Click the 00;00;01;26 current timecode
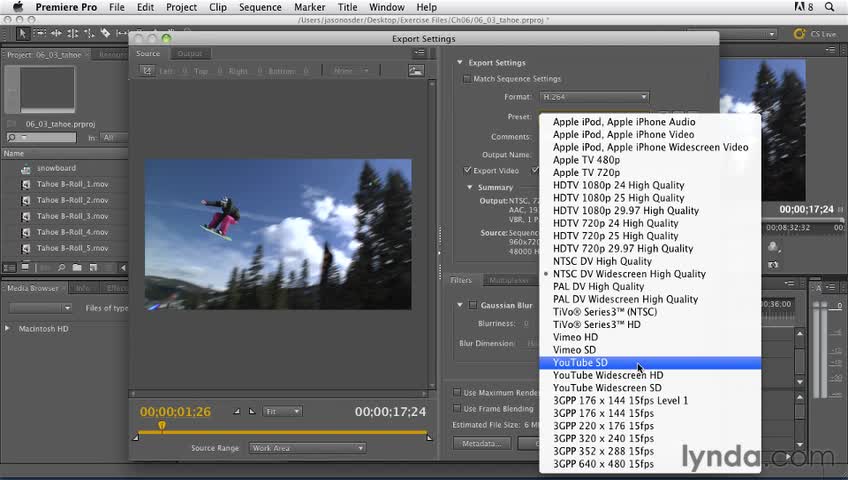 click(175, 412)
